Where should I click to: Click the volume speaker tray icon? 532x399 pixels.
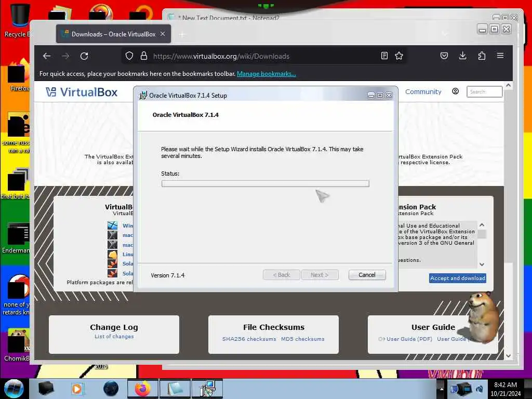[x=480, y=389]
